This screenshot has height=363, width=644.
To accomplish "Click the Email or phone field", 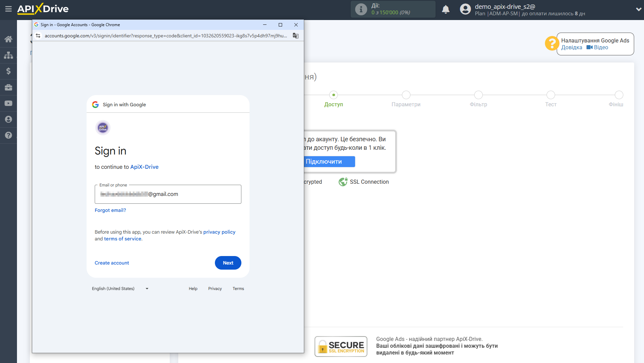I will 168,194.
